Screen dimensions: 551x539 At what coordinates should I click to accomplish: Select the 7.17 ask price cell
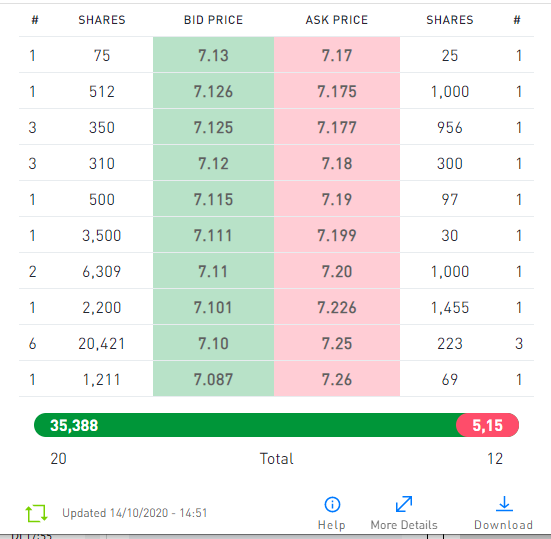click(337, 55)
